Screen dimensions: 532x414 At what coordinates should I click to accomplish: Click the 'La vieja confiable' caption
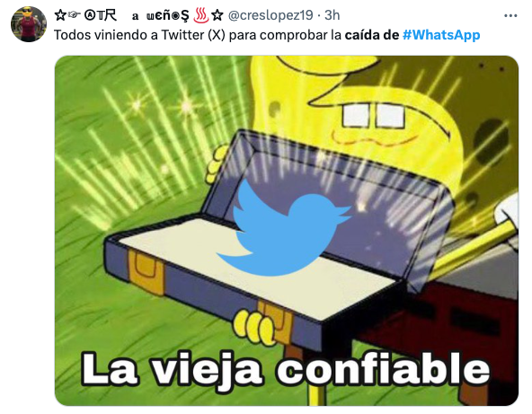tap(286, 370)
